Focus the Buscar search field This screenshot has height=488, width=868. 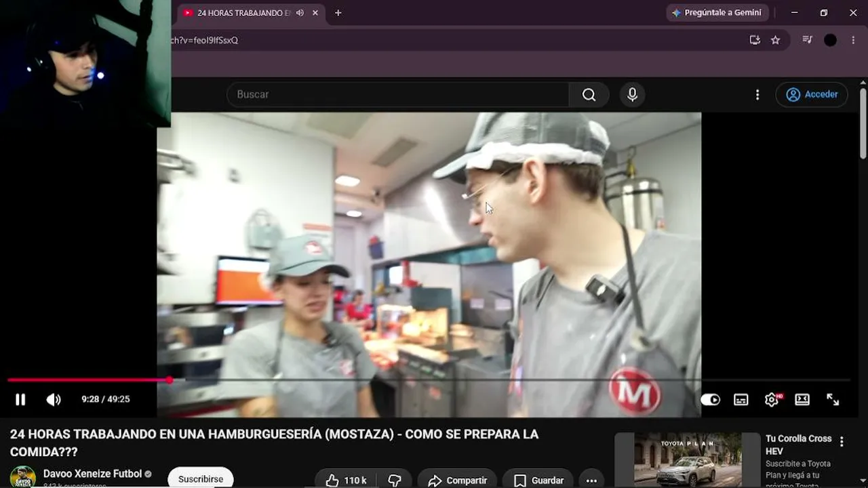[x=398, y=95]
